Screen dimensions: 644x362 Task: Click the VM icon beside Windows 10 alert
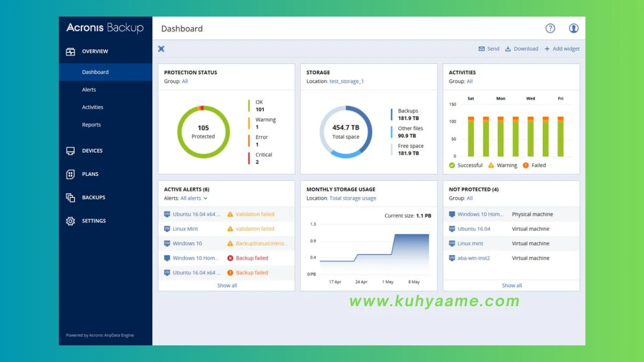pyautogui.click(x=167, y=243)
